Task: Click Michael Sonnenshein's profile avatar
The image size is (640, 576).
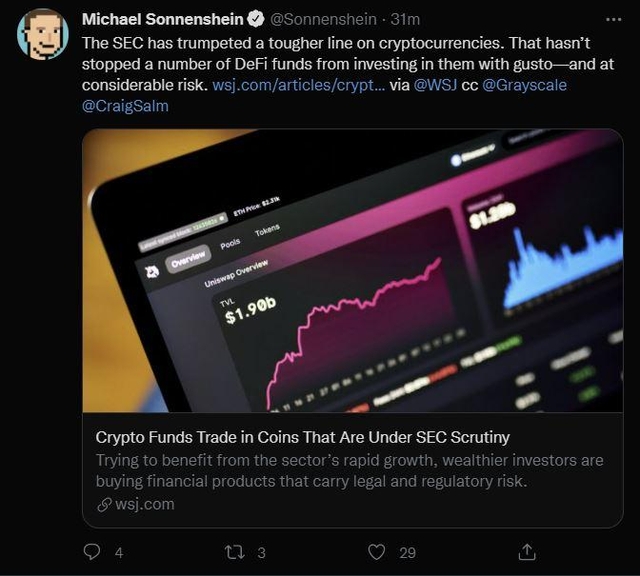Action: (x=43, y=35)
